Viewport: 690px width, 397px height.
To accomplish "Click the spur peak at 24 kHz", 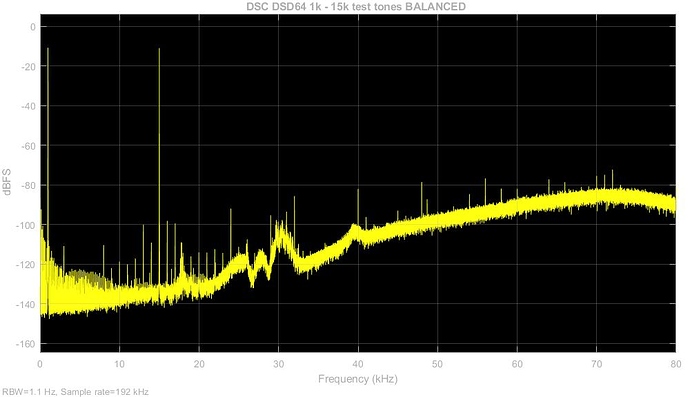I will (231, 210).
